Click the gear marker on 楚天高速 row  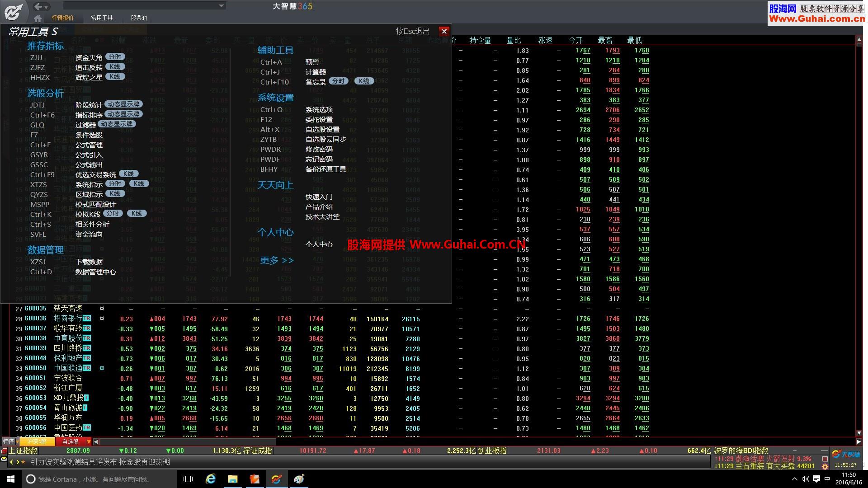click(102, 309)
